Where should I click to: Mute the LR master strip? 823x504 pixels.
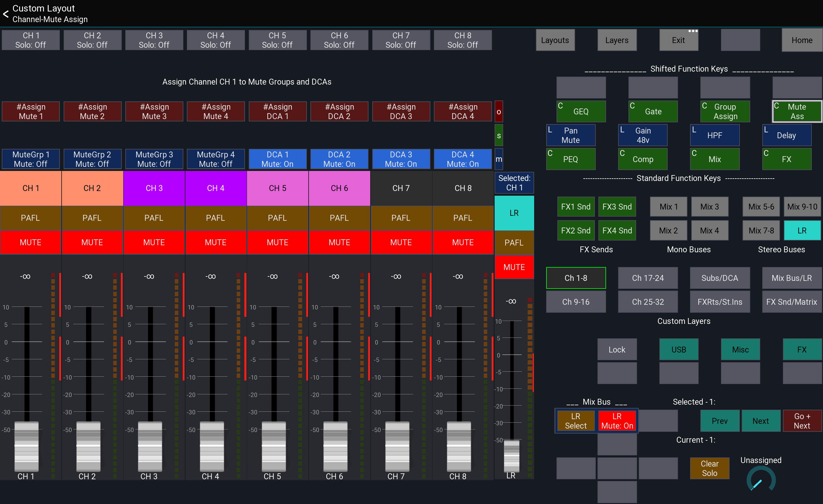pyautogui.click(x=514, y=267)
